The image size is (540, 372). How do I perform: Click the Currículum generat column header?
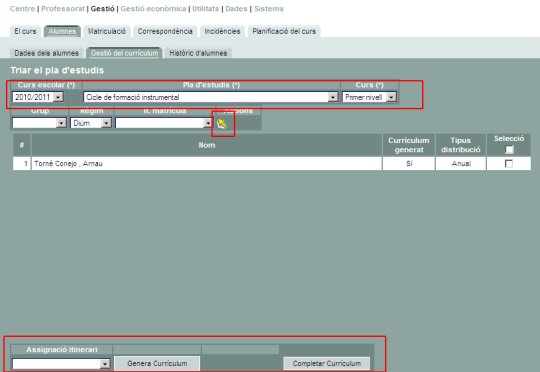pos(409,145)
